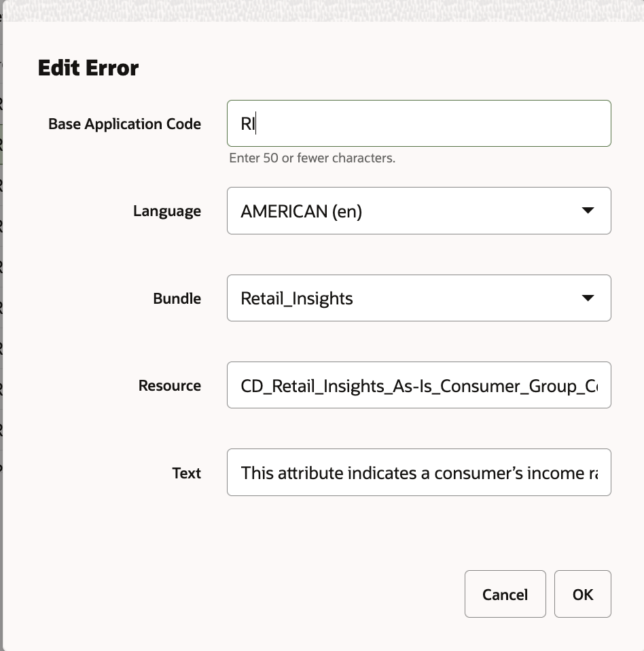The height and width of the screenshot is (651, 644).
Task: Click the Bundle dropdown arrow
Action: 588,298
